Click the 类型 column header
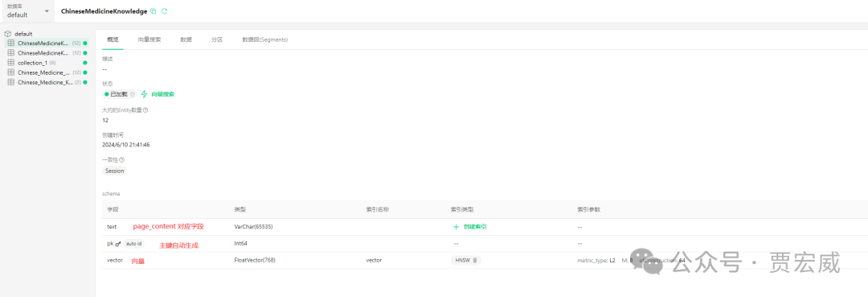 click(240, 209)
